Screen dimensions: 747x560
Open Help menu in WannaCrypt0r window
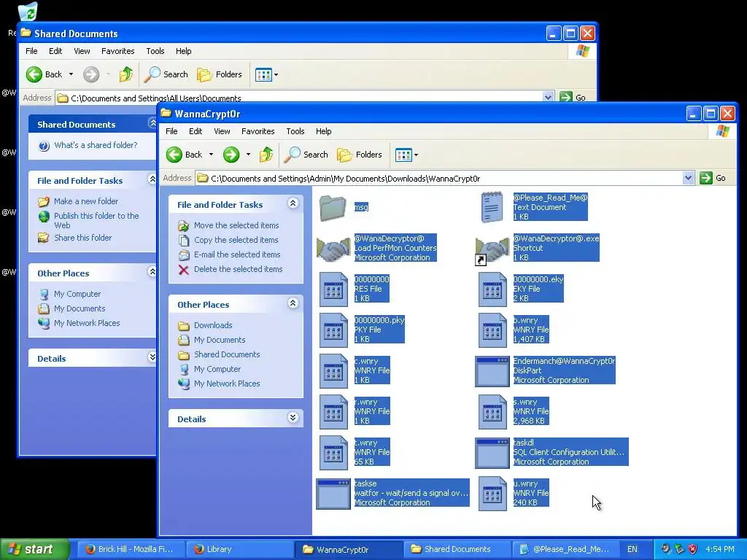click(x=323, y=131)
